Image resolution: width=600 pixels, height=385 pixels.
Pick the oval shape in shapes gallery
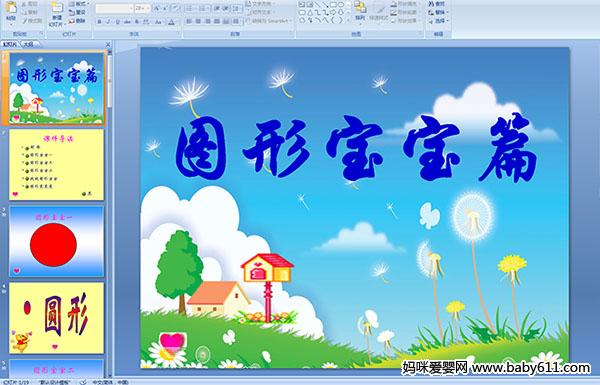(x=341, y=5)
